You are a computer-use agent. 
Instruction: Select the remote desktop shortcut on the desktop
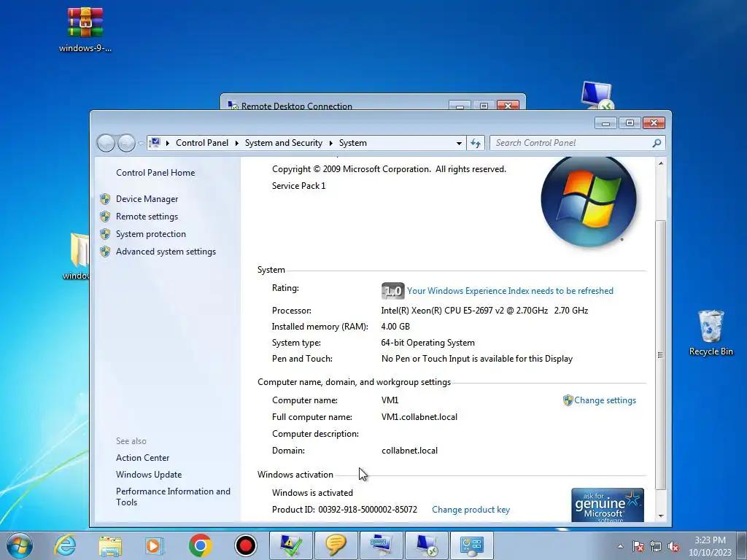(597, 96)
